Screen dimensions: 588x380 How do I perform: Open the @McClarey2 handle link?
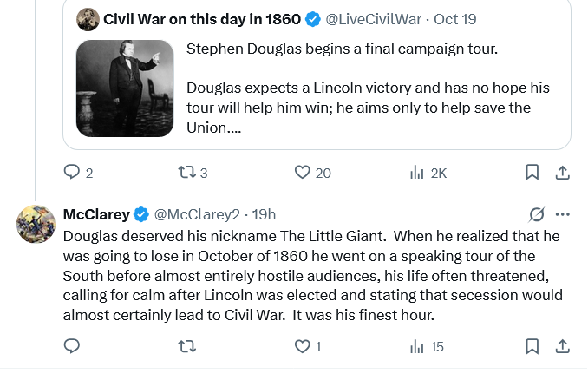click(197, 214)
